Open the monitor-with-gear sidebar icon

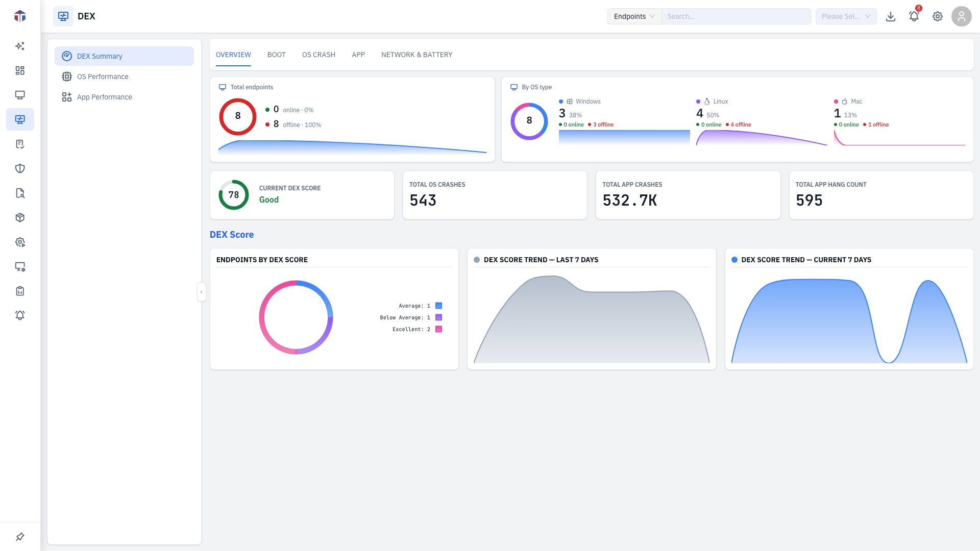(x=20, y=266)
